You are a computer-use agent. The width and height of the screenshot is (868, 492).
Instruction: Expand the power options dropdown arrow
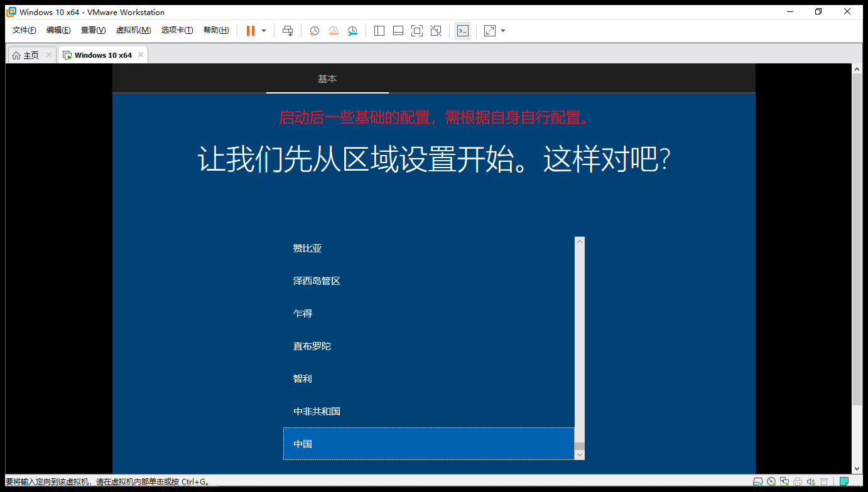click(264, 31)
